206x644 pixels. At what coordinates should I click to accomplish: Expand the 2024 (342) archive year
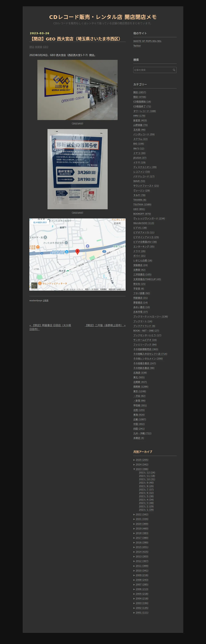tap(134, 464)
